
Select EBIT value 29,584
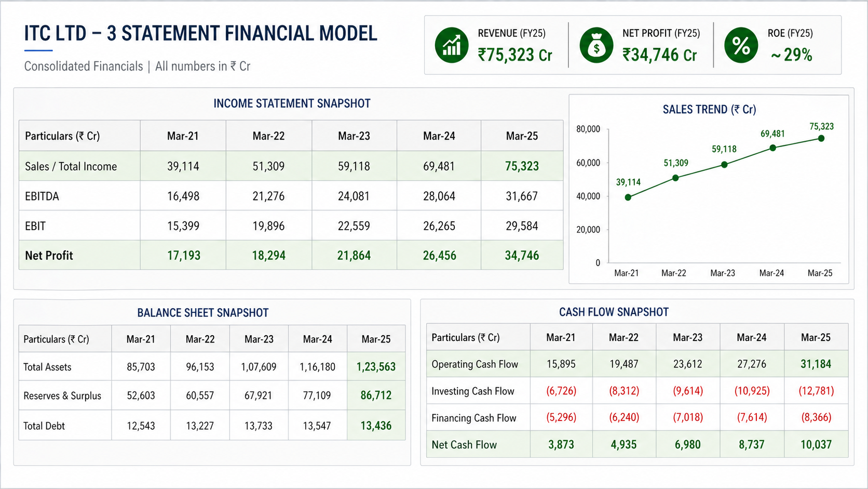pos(522,226)
